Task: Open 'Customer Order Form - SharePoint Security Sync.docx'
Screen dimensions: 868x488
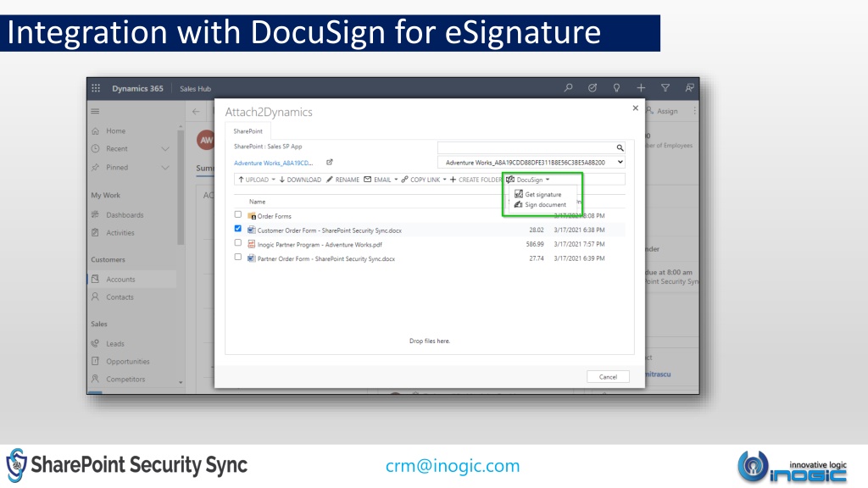Action: (x=330, y=230)
